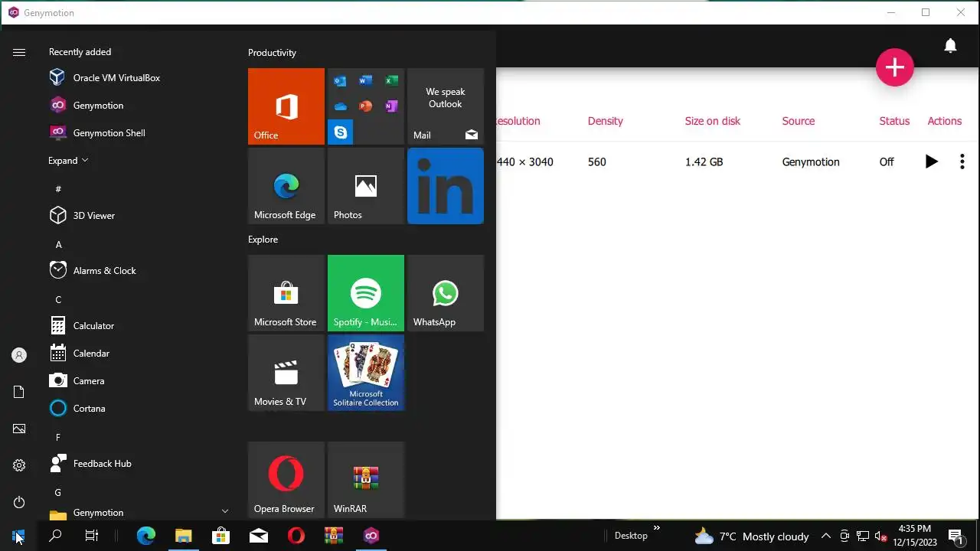The height and width of the screenshot is (551, 980).
Task: Jump to letter C in app list
Action: coord(58,300)
